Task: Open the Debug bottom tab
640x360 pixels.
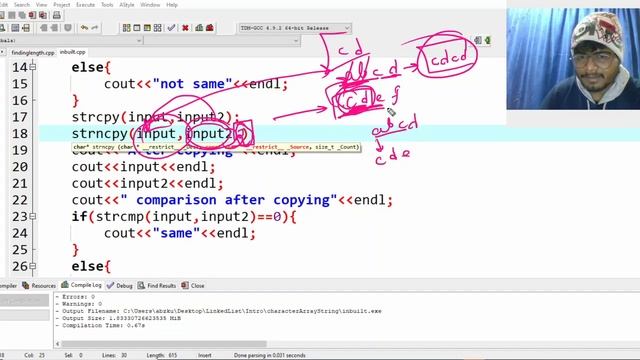Action: coord(120,285)
